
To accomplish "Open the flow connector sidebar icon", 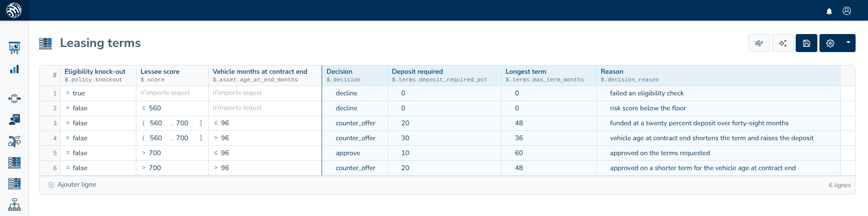I will coord(14,98).
